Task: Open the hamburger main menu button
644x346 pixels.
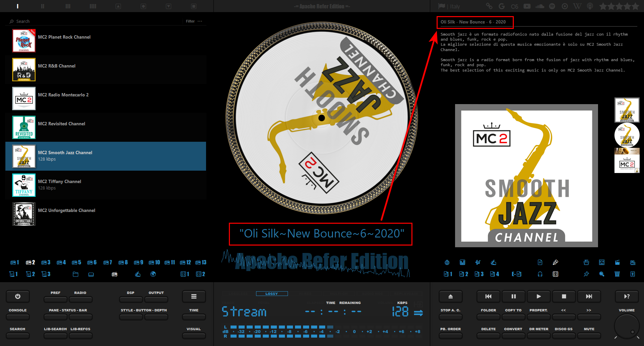Action: [x=194, y=297]
